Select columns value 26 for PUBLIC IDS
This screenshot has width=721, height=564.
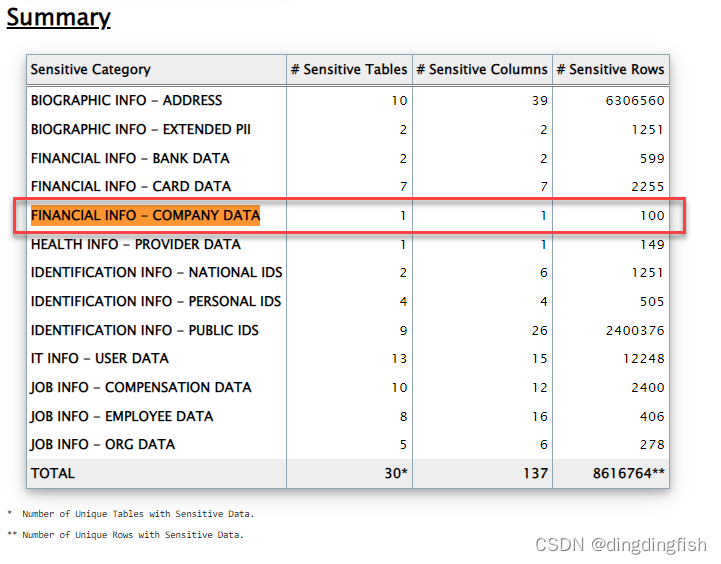[540, 330]
